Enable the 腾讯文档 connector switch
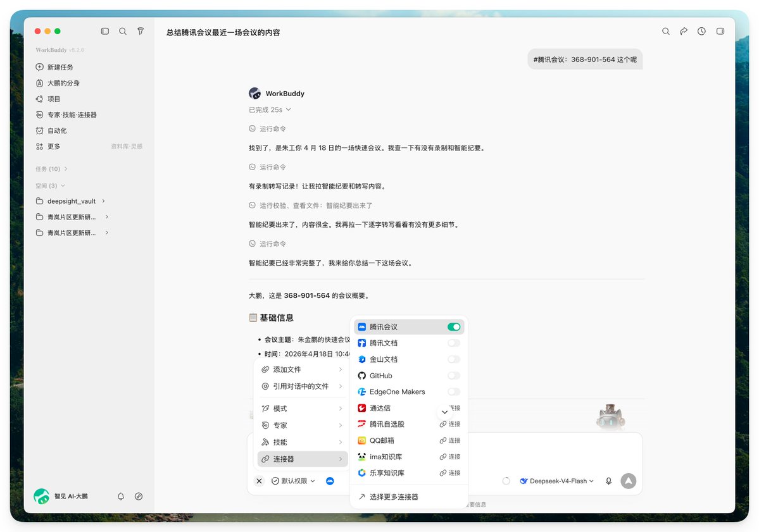Viewport: 759px width, 532px height. click(454, 343)
